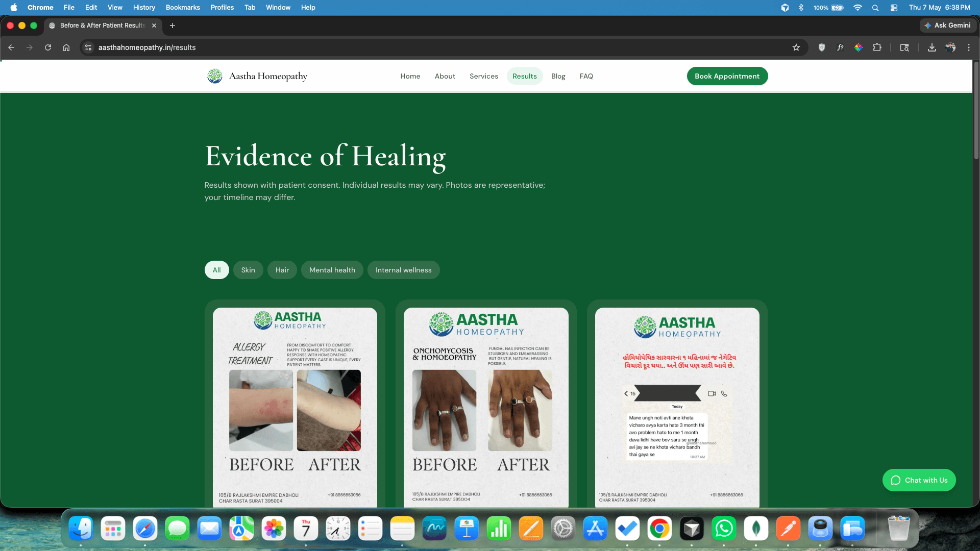The width and height of the screenshot is (980, 551).
Task: Open the tab search media icon
Action: pos(904,47)
